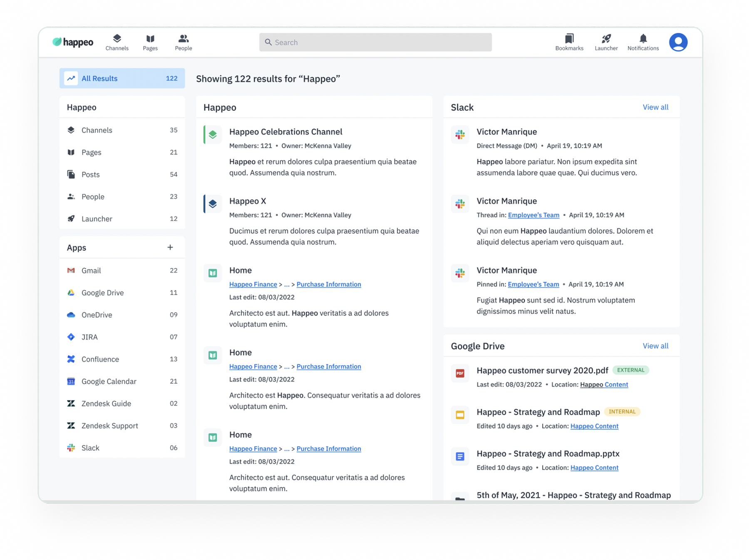Viewport: 749px width, 560px height.
Task: Open JIRA results in Apps
Action: pos(122,337)
